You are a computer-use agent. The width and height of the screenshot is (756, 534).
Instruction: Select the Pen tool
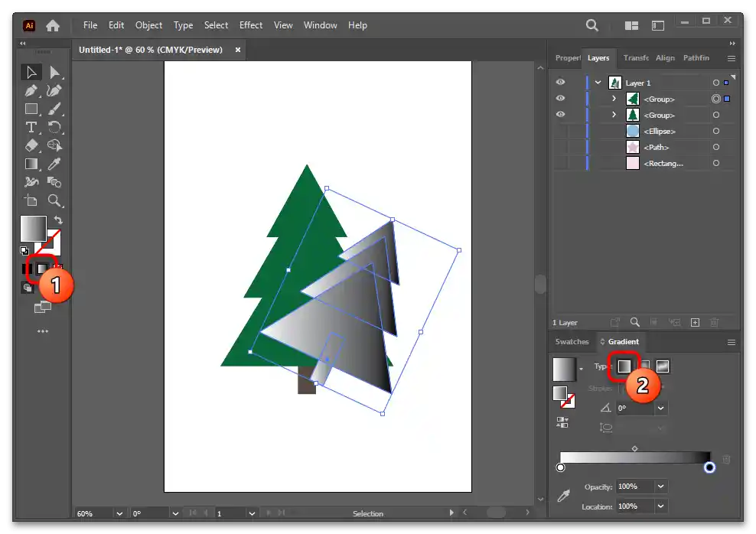coord(31,91)
